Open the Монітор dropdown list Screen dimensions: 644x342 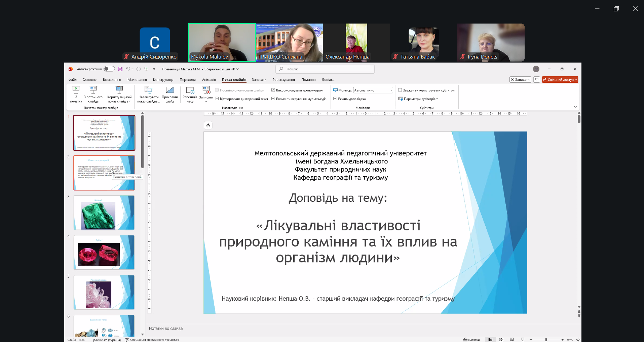tap(391, 90)
